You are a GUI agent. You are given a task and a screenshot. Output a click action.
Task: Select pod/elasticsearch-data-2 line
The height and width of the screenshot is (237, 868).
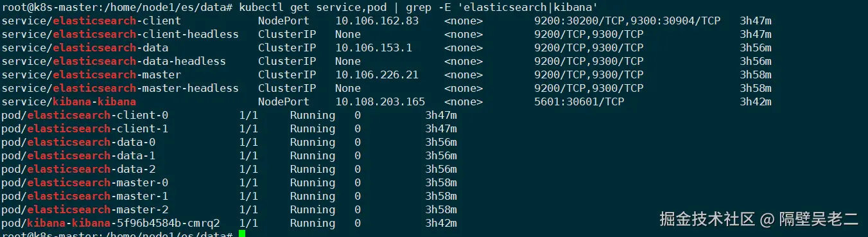(229, 169)
